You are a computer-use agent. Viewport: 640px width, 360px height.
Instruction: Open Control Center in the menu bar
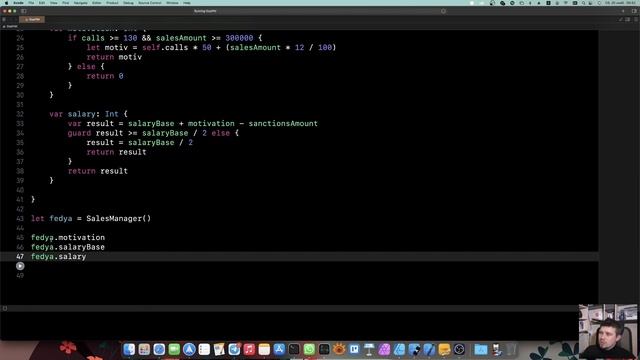pos(591,3)
